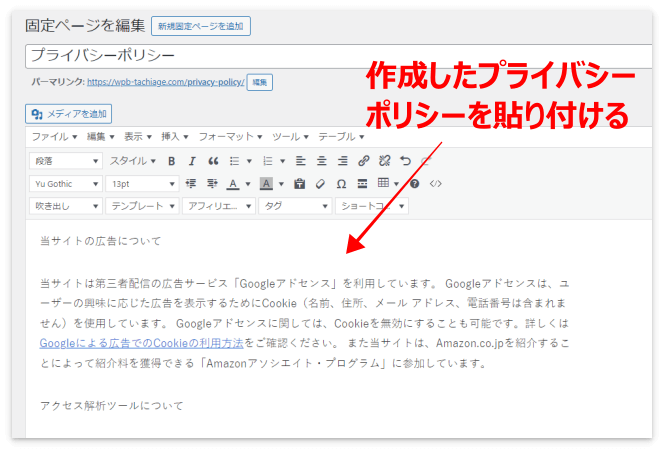This screenshot has height=451, width=664.
Task: Align text center
Action: (x=322, y=161)
